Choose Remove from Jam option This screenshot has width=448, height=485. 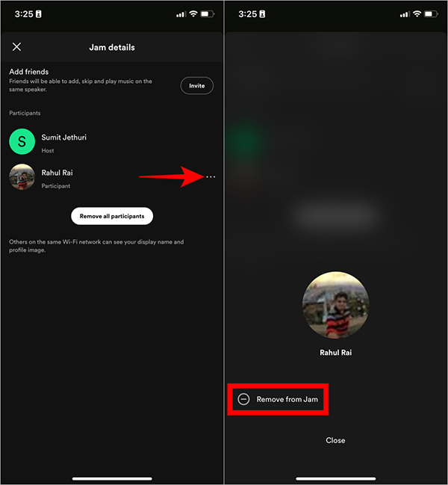pyautogui.click(x=278, y=399)
